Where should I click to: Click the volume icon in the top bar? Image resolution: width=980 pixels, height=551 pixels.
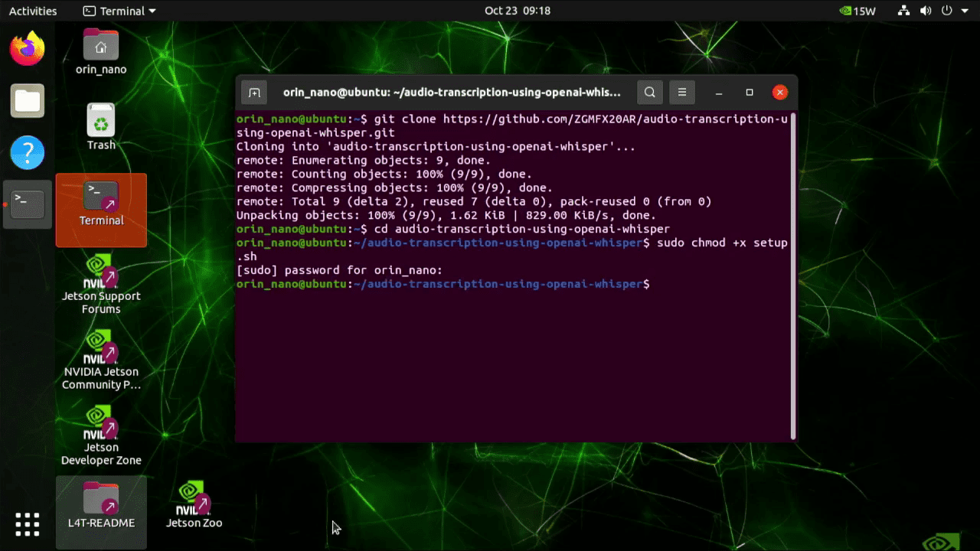(926, 11)
